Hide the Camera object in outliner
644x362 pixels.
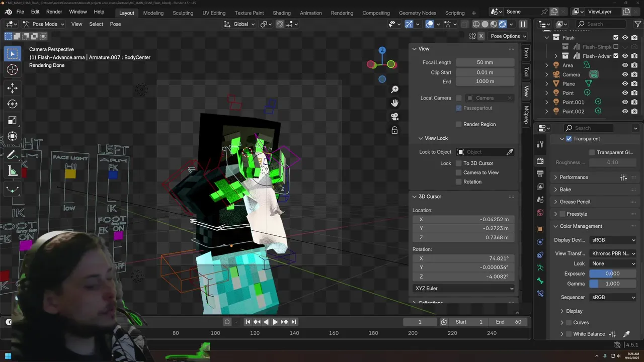pyautogui.click(x=625, y=74)
